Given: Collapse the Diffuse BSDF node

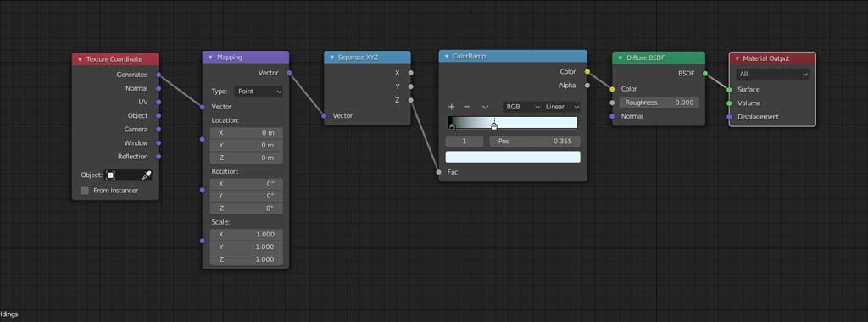Looking at the screenshot, I should (x=620, y=58).
